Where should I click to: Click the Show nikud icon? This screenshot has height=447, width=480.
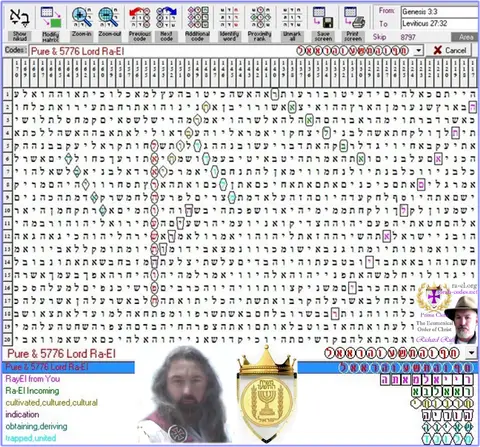(20, 18)
